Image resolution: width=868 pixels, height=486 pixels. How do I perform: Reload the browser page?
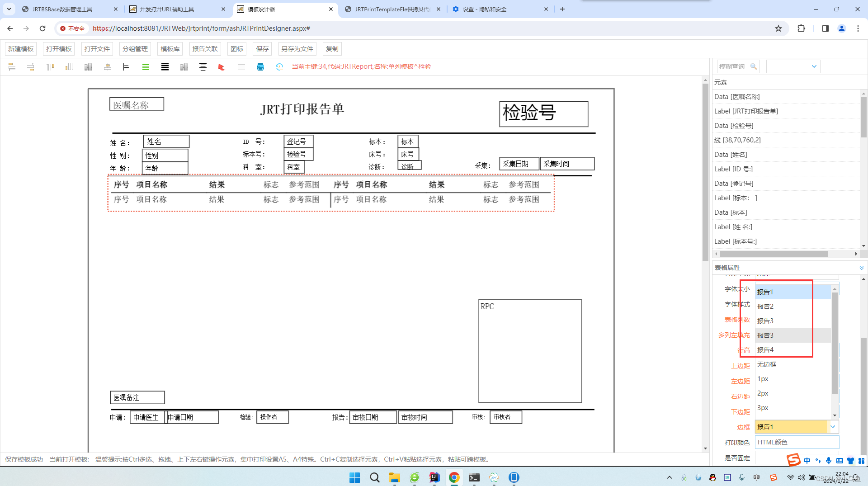coord(42,28)
